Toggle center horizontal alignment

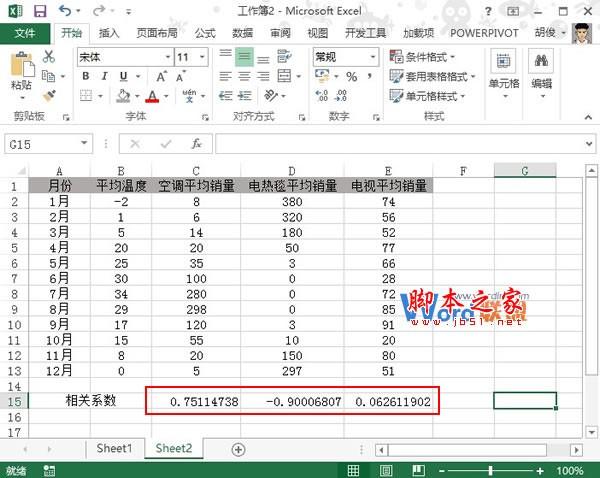[x=244, y=76]
